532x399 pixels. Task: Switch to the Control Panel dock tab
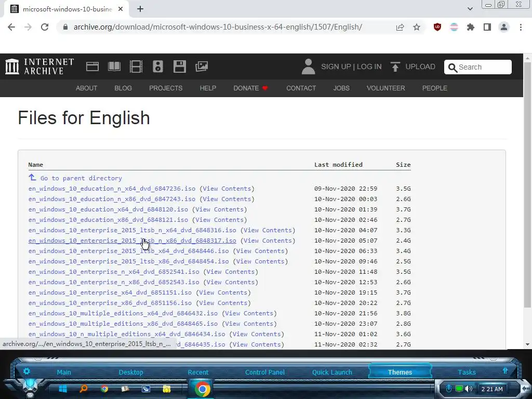[x=265, y=372]
